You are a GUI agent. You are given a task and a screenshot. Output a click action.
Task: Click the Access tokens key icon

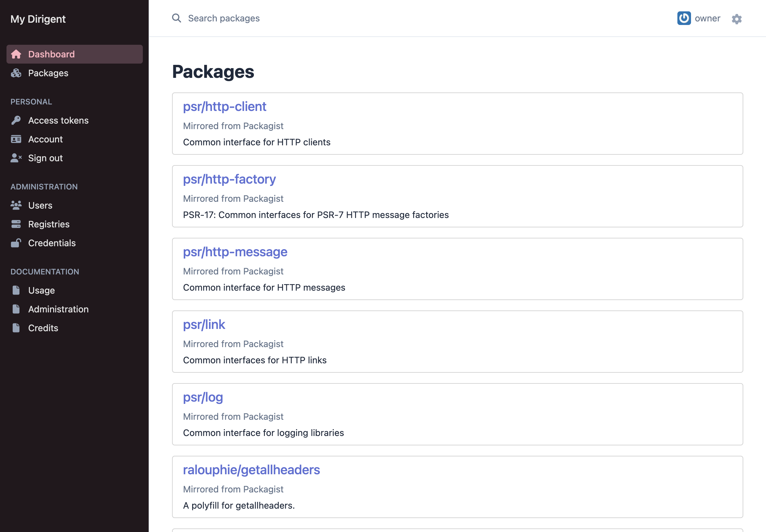(16, 120)
